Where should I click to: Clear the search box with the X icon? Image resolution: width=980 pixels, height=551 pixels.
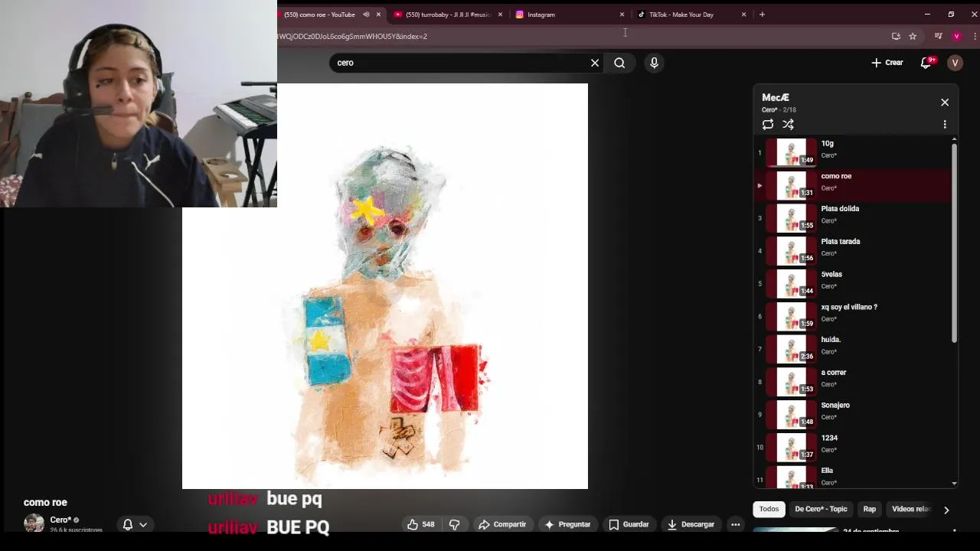coord(595,63)
